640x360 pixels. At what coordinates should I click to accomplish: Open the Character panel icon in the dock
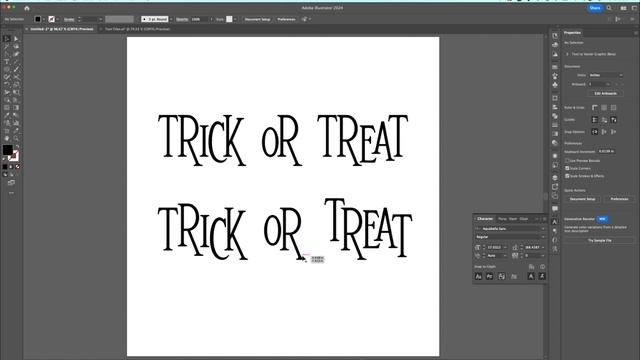(555, 222)
